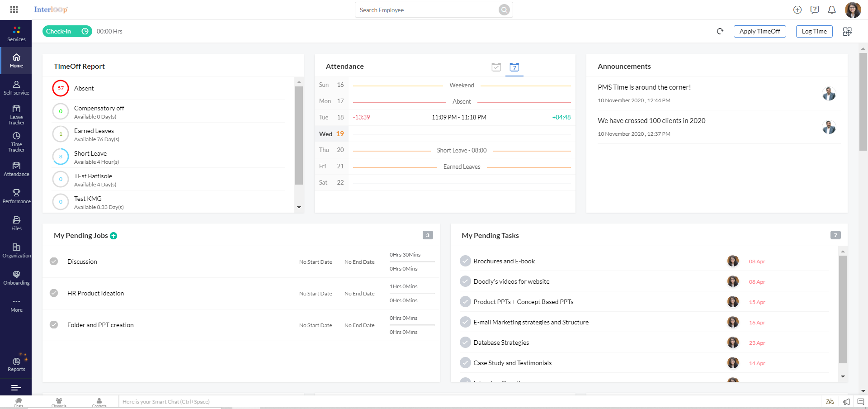Check off Brochures and E-book task
Image resolution: width=868 pixels, height=409 pixels.
pyautogui.click(x=465, y=261)
